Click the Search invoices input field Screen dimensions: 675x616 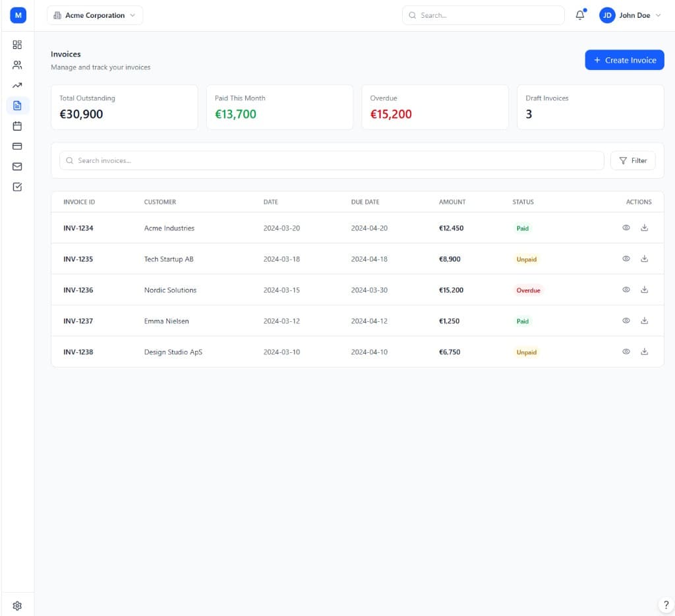332,161
